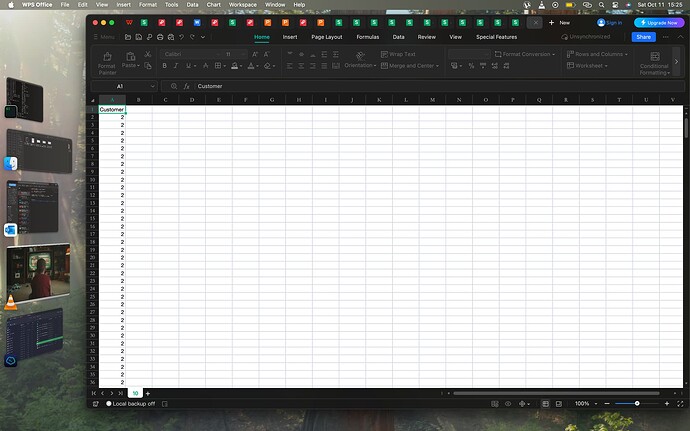Click the underline formatting icon
The width and height of the screenshot is (690, 431).
pyautogui.click(x=189, y=66)
